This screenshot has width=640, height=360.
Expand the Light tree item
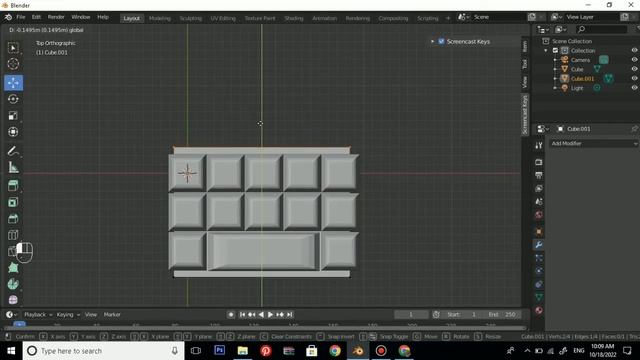click(555, 88)
